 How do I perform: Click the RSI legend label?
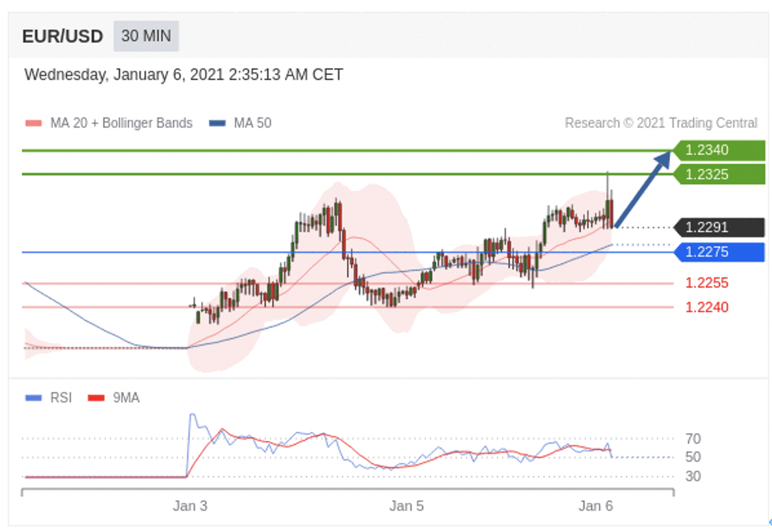(x=61, y=398)
